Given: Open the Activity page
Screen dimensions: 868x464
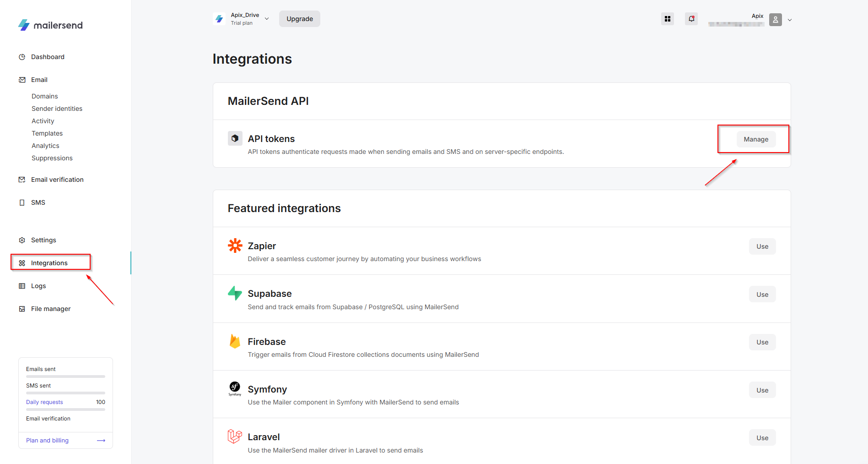Looking at the screenshot, I should [x=43, y=121].
